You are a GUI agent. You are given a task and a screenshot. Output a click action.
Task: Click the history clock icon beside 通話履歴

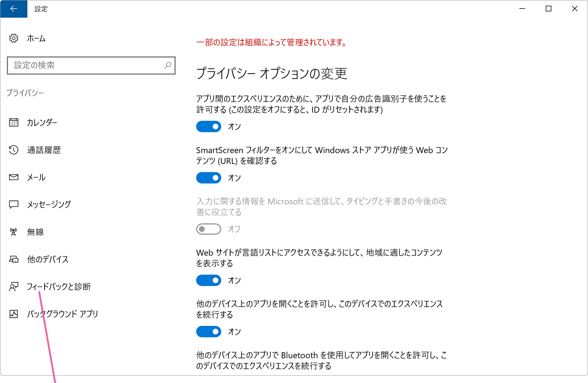pos(14,150)
